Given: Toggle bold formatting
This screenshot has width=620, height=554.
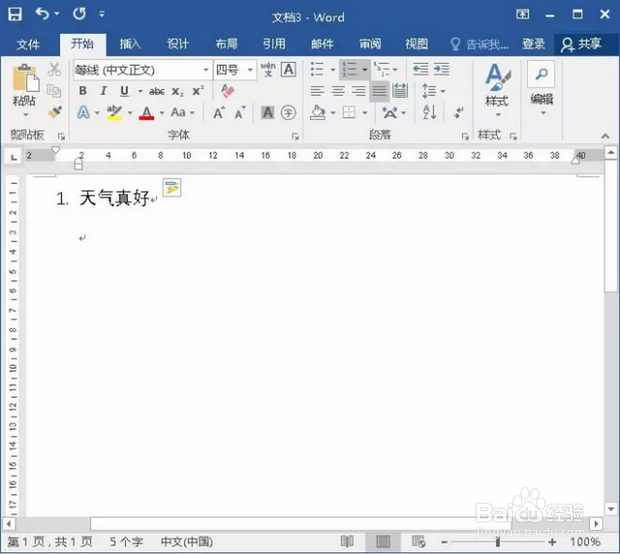Looking at the screenshot, I should (83, 91).
